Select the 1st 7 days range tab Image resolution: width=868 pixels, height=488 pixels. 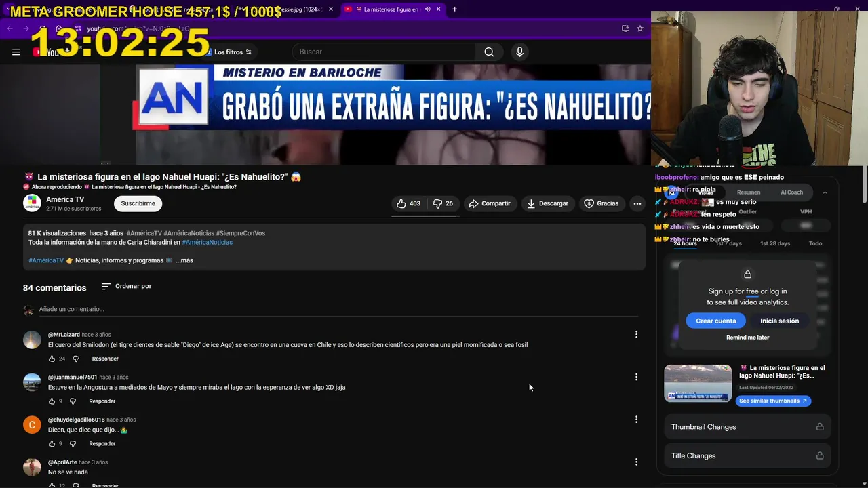(729, 243)
